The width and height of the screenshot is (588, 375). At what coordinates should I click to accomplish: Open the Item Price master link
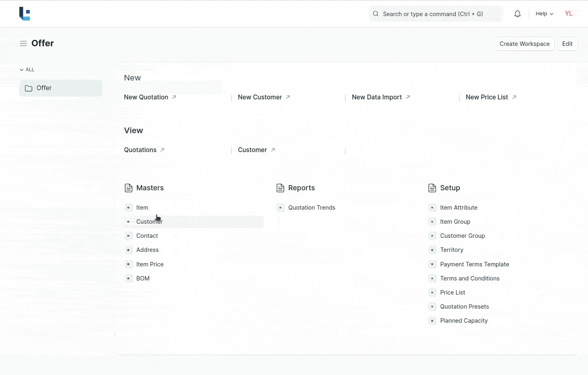(x=150, y=264)
